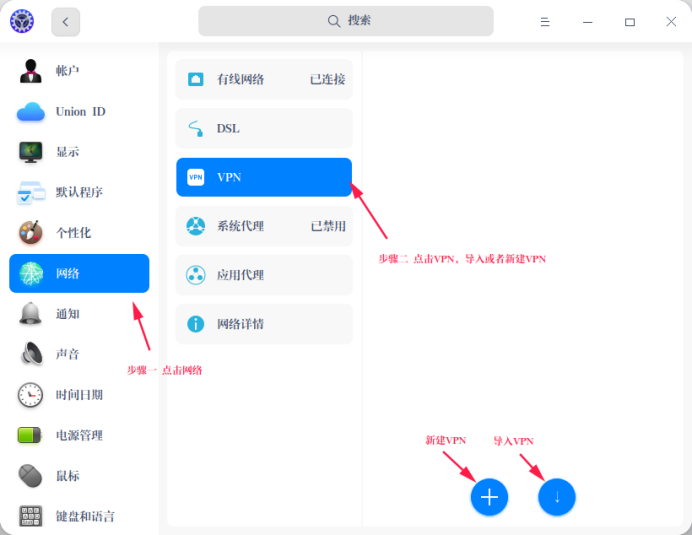This screenshot has height=535, width=692.
Task: Import VPN with down-arrow button
Action: [557, 497]
